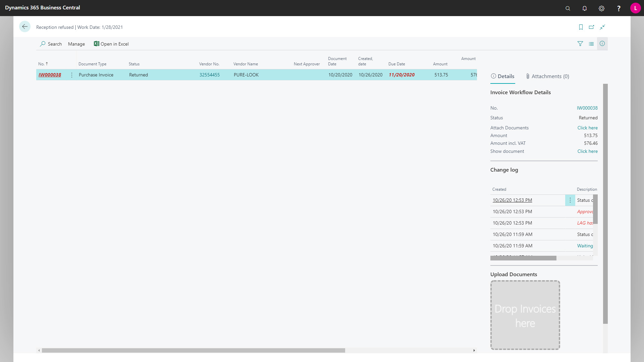Click the Dynamics 365 search icon top bar
Viewport: 644px width, 362px height.
tap(568, 8)
